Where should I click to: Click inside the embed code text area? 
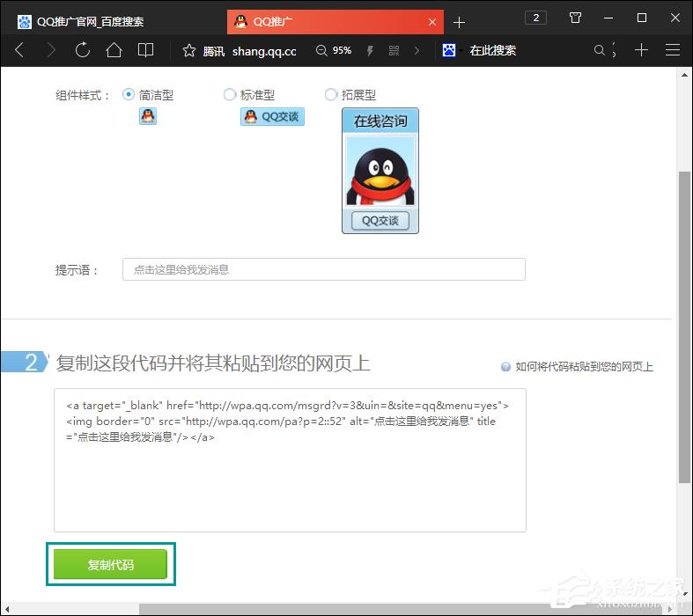pyautogui.click(x=290, y=460)
